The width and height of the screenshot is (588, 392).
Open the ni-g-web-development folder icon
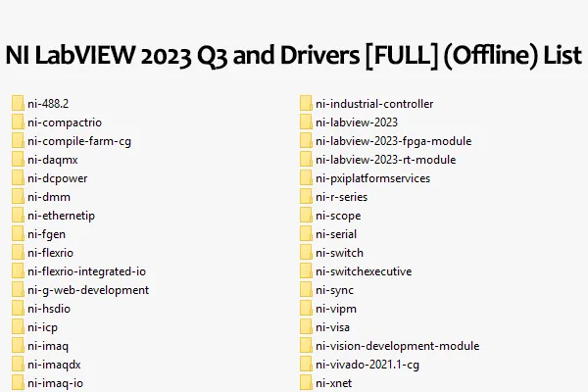(18, 290)
